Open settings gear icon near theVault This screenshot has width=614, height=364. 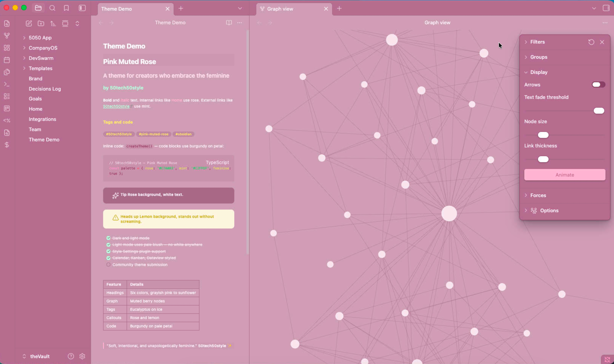[x=82, y=356]
